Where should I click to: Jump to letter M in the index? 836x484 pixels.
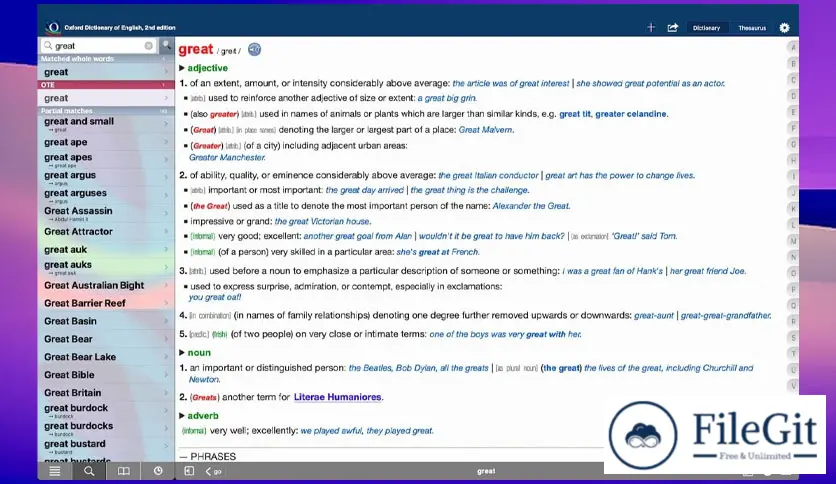point(793,241)
